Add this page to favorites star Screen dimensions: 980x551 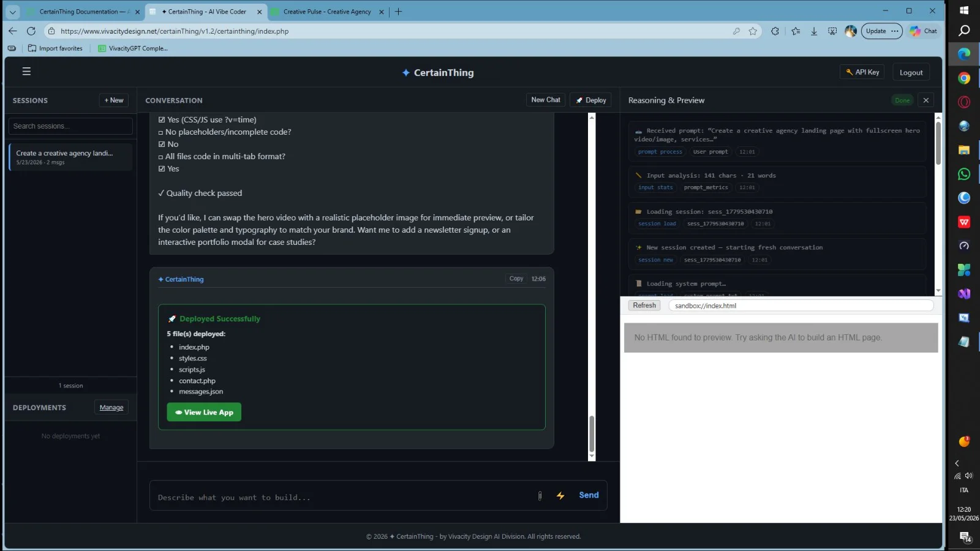click(x=753, y=31)
